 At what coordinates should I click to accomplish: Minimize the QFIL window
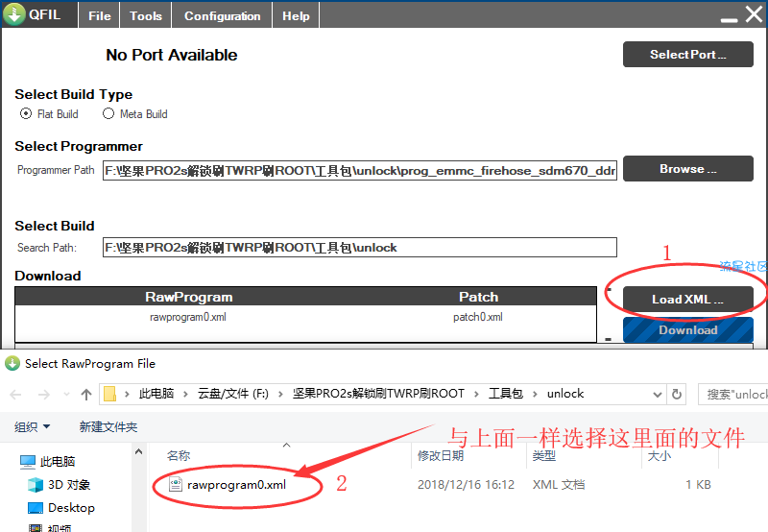pos(729,19)
